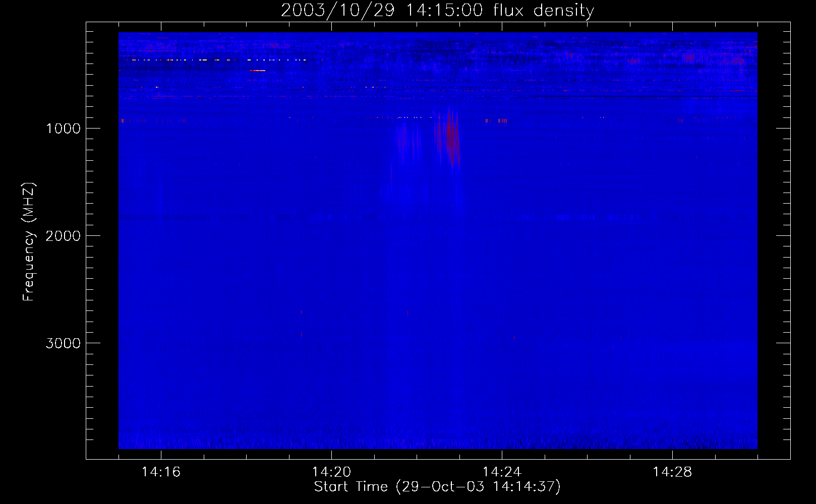The width and height of the screenshot is (816, 504).
Task: Click the 'Start Time (29-Oct-03 14:14:37)' label
Action: [437, 487]
